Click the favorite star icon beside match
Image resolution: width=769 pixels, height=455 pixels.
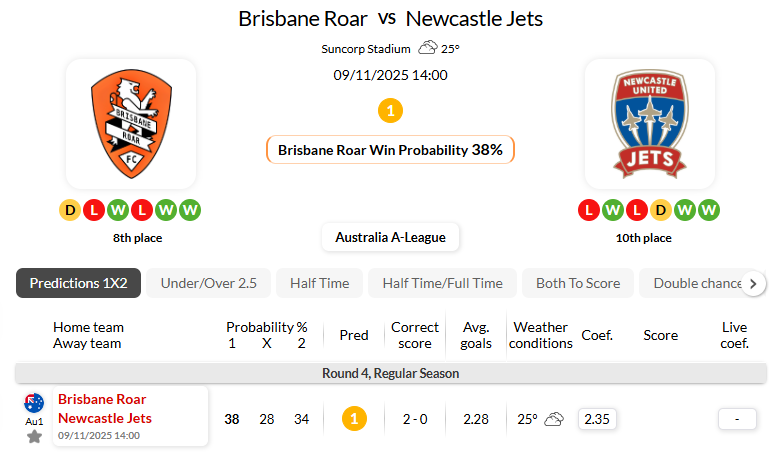click(x=34, y=436)
